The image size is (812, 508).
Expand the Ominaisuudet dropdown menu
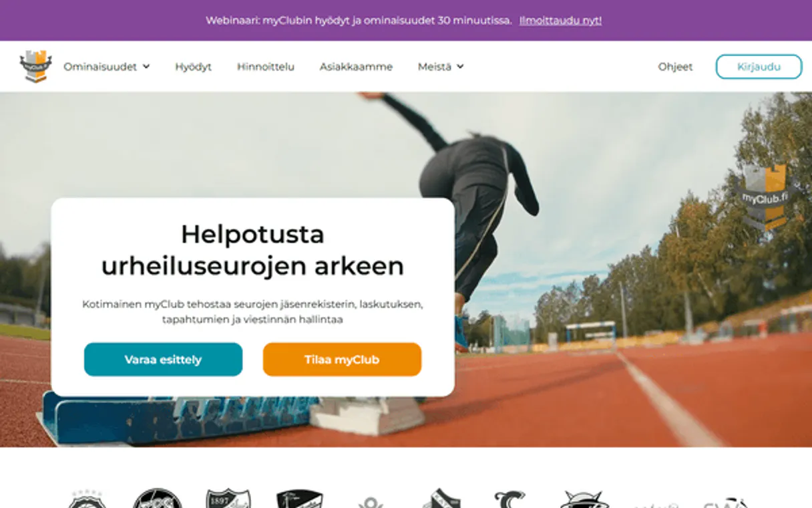pos(107,67)
